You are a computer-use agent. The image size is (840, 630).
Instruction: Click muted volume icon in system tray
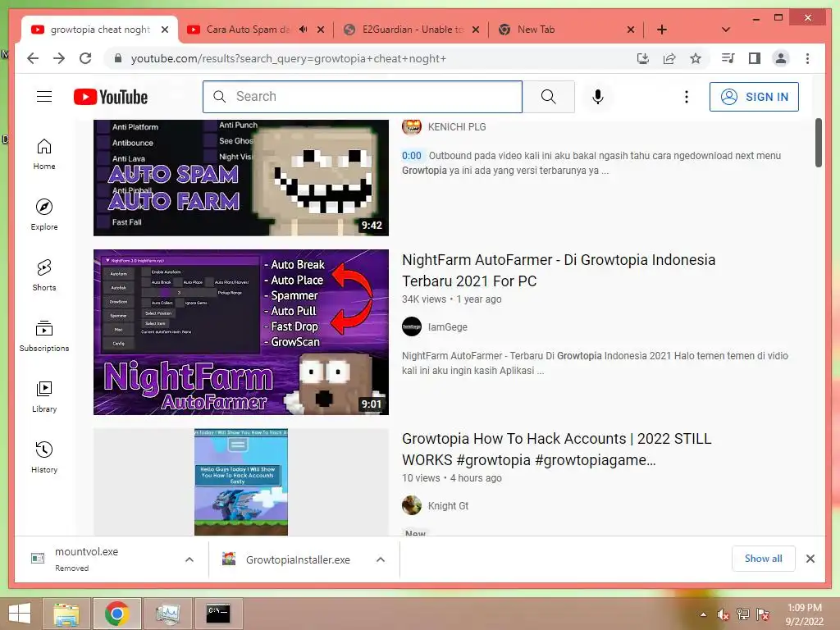click(724, 614)
